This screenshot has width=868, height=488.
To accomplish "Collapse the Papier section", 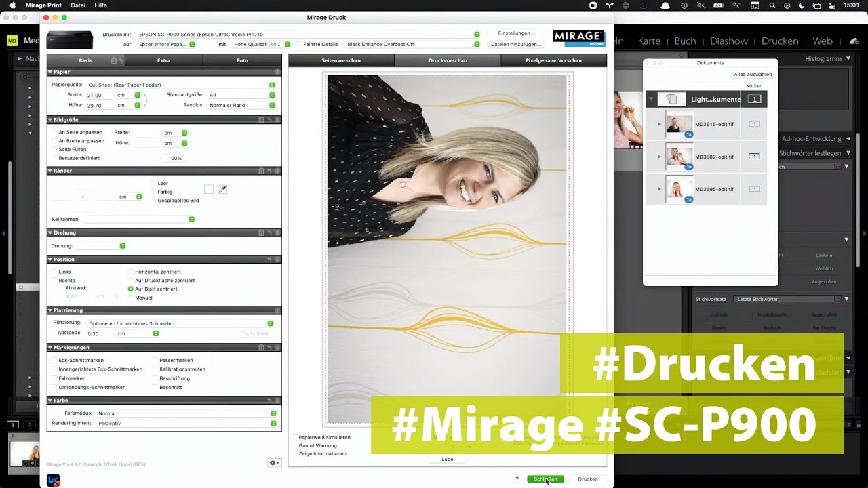I will [50, 72].
